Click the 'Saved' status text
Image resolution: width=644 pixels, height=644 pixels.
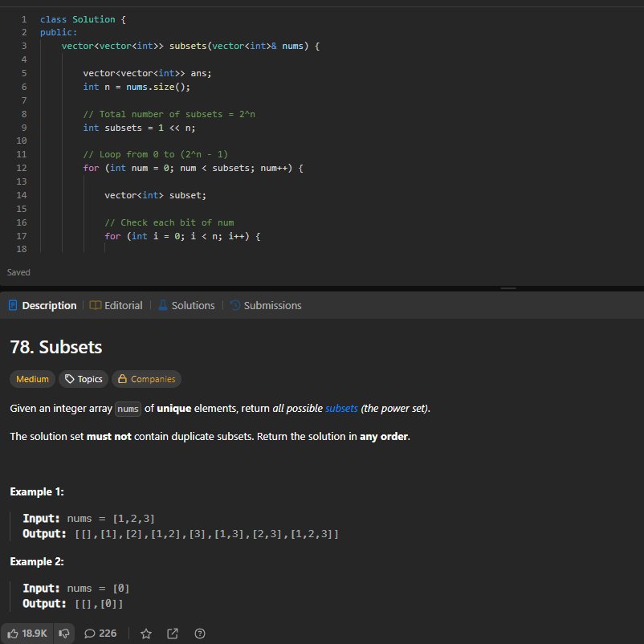(x=18, y=272)
